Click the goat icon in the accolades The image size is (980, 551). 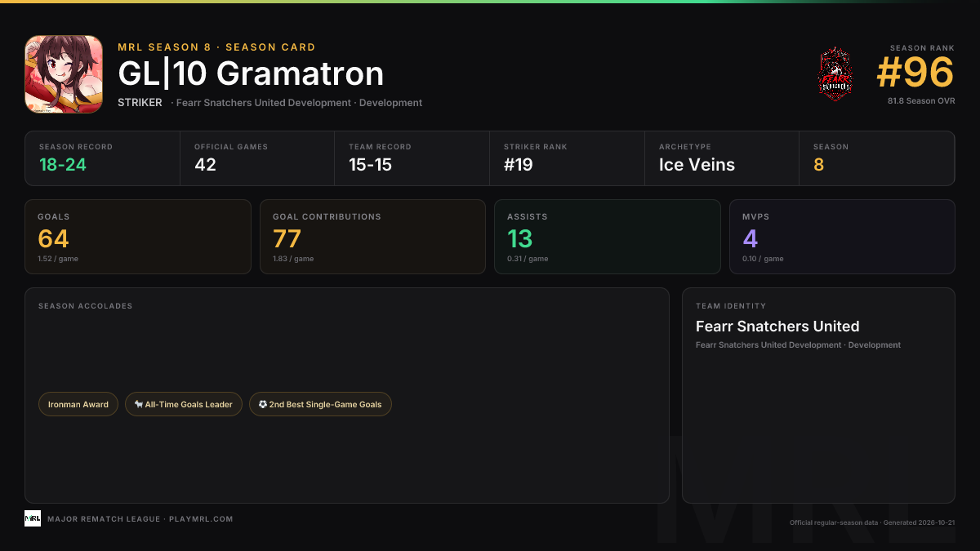pos(139,404)
